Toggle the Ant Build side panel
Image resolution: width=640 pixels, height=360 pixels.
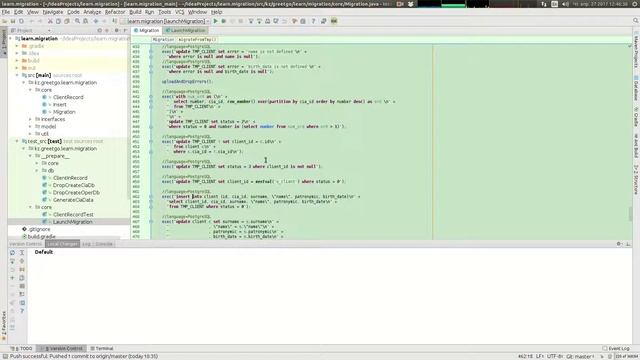(x=636, y=146)
